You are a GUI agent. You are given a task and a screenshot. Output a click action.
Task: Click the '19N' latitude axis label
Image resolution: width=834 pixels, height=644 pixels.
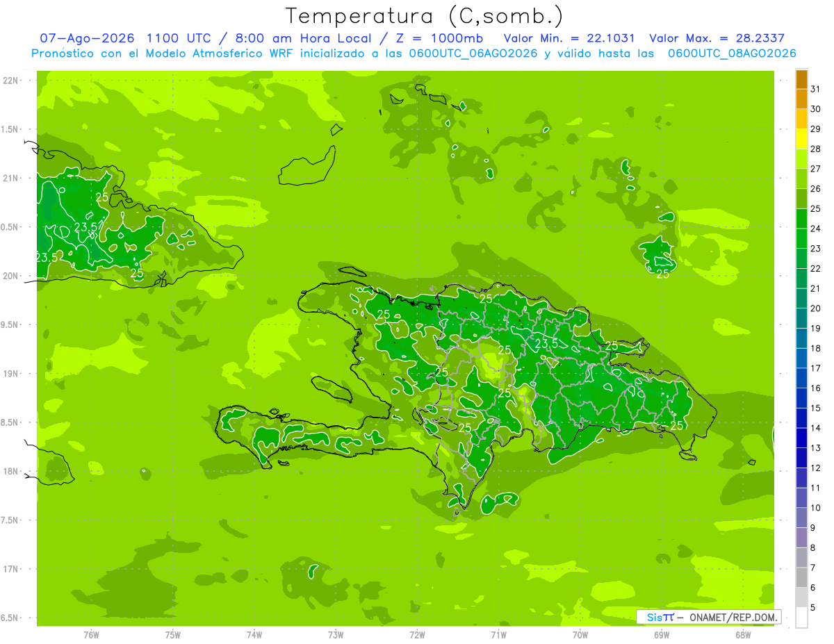pos(10,374)
